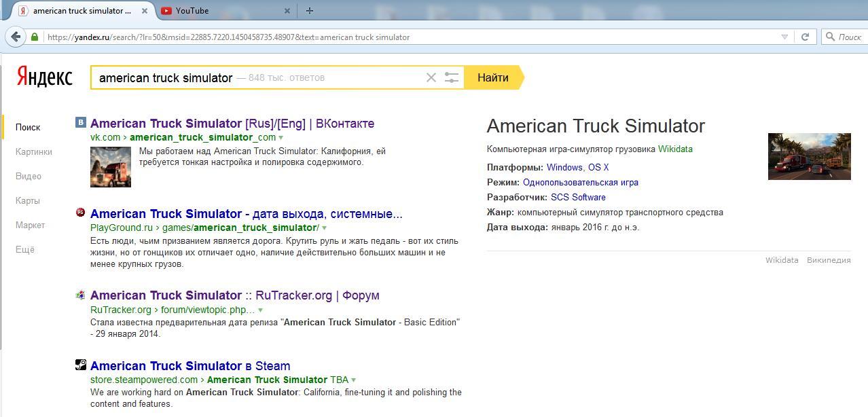Click the American Truck Simulator panel heading
868x417 pixels.
click(596, 126)
